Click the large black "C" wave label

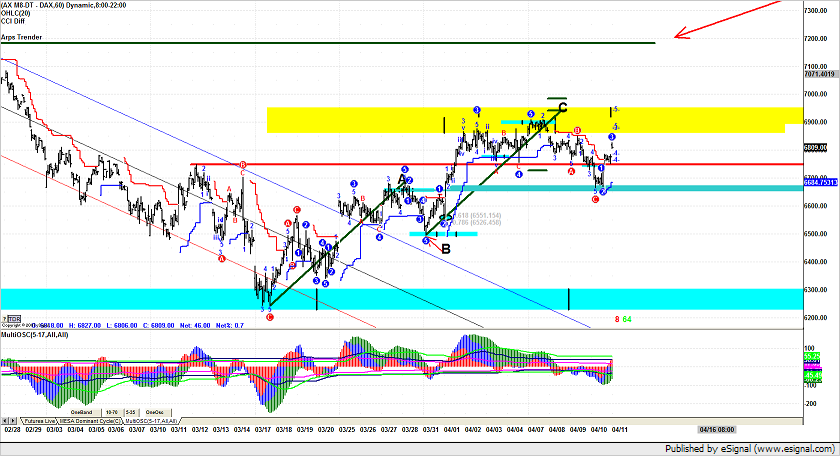(563, 107)
